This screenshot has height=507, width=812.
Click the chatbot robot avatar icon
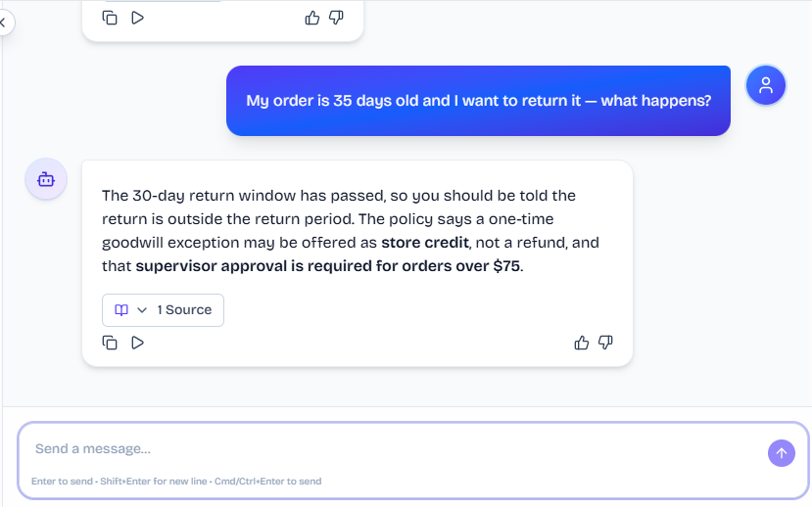(46, 179)
